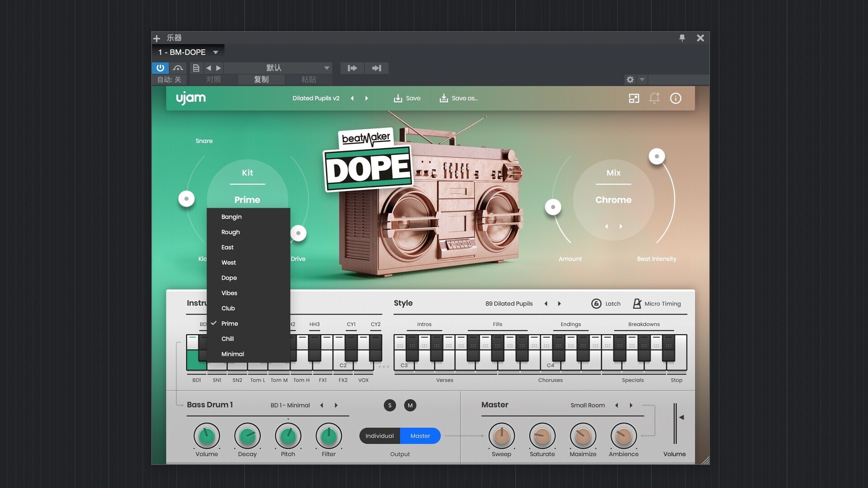Select previous ambience before Small Room
Viewport: 868px width, 488px height.
[616, 405]
